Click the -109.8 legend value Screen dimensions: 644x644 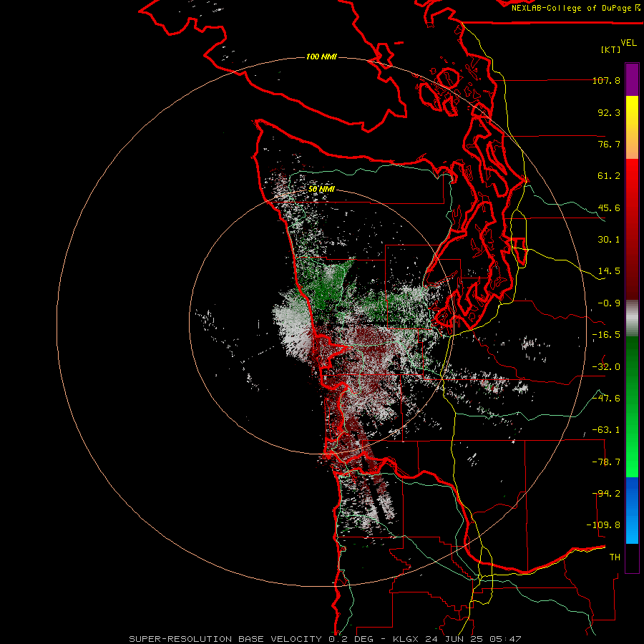[604, 525]
